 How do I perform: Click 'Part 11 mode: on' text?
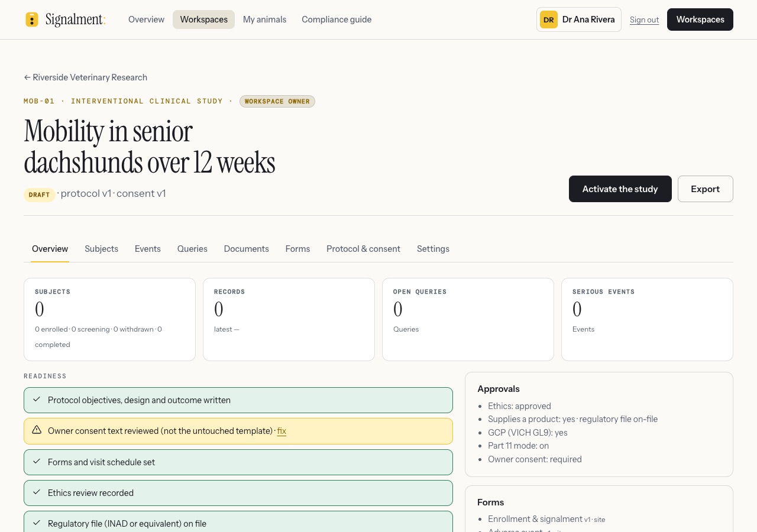click(518, 446)
